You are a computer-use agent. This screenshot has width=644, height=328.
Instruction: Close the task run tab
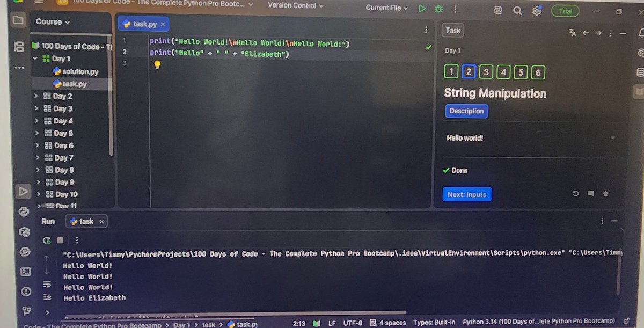coord(101,221)
